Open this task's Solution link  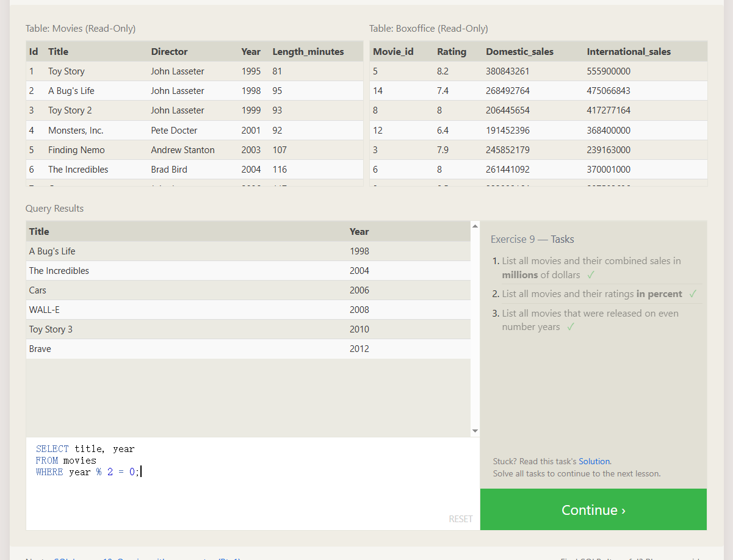click(594, 461)
